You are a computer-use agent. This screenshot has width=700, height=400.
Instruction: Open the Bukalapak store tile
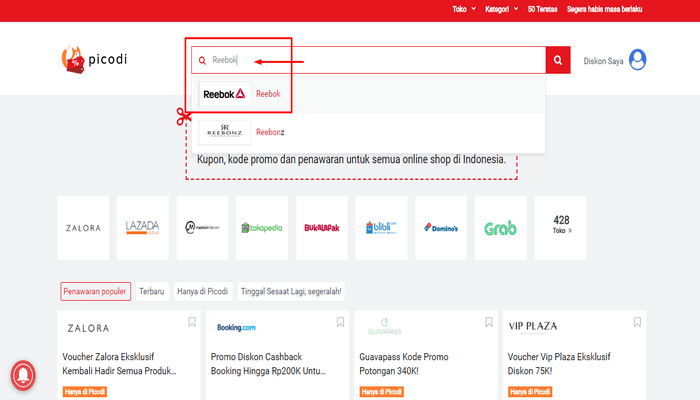coord(322,228)
